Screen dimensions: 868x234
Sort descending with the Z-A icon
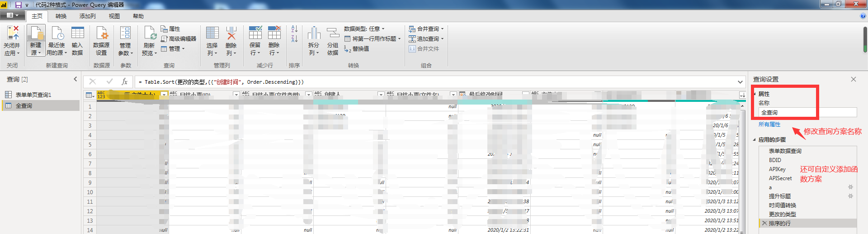(294, 39)
